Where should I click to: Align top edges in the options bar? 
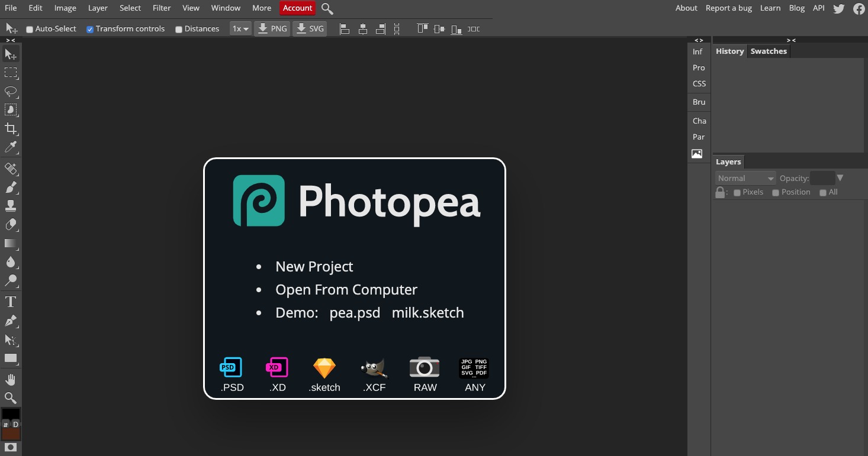[x=422, y=28]
